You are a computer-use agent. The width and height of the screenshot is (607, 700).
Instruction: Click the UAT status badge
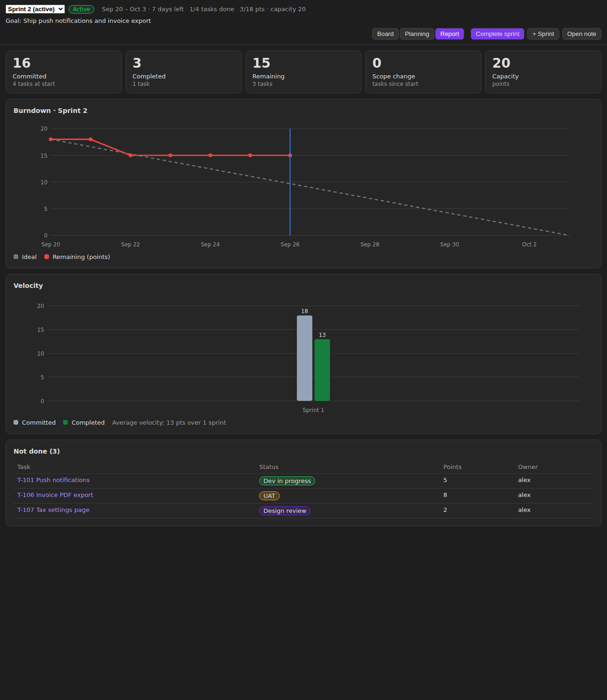(x=269, y=496)
